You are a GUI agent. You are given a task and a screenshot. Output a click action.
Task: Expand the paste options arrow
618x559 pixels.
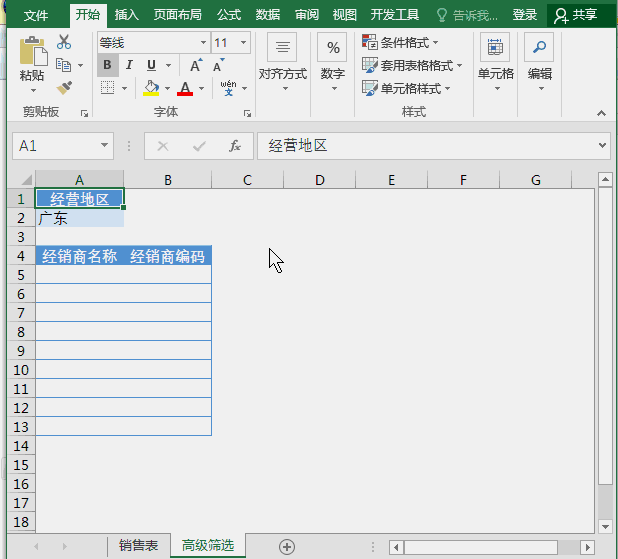pos(33,90)
